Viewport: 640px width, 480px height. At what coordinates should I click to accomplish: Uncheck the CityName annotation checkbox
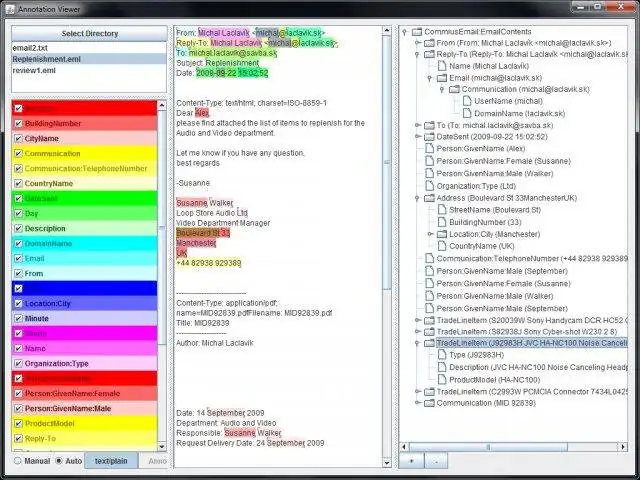(x=18, y=138)
